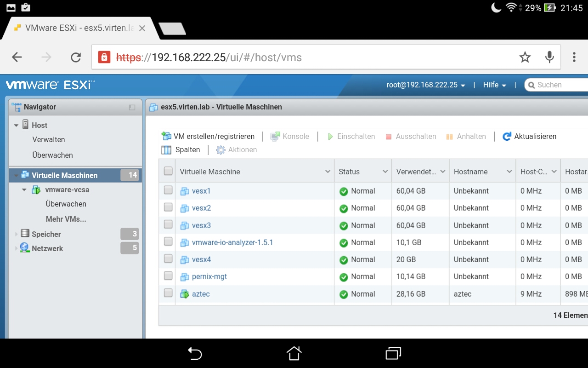Open the aztec VM link
This screenshot has width=588, height=368.
click(201, 294)
